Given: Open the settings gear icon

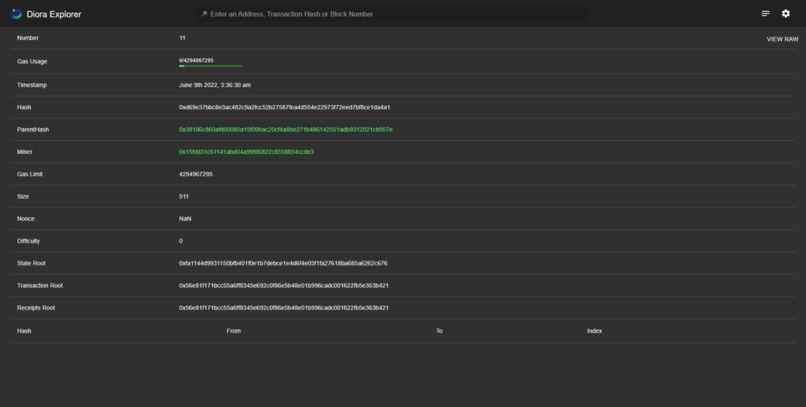Looking at the screenshot, I should (x=785, y=14).
